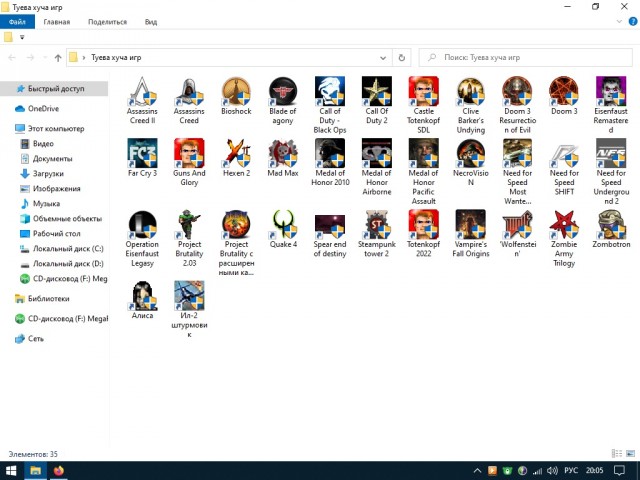Image resolution: width=640 pixels, height=480 pixels.
Task: Select Clive Barker's Undying shortcut
Action: [x=471, y=105]
